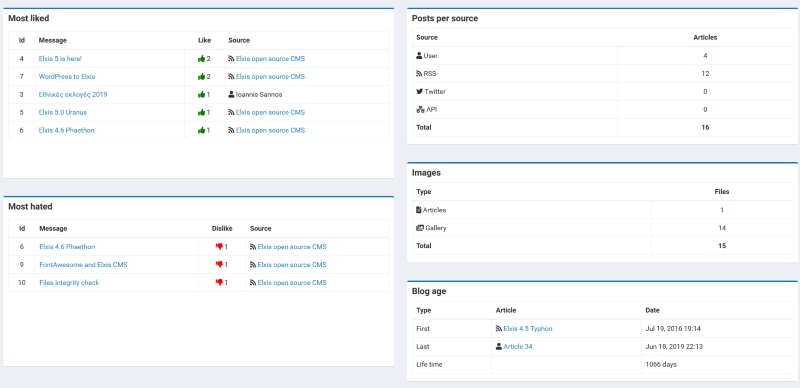Image resolution: width=800 pixels, height=388 pixels.
Task: Click the 'Articles' column header in Posts per source
Action: [x=705, y=37]
